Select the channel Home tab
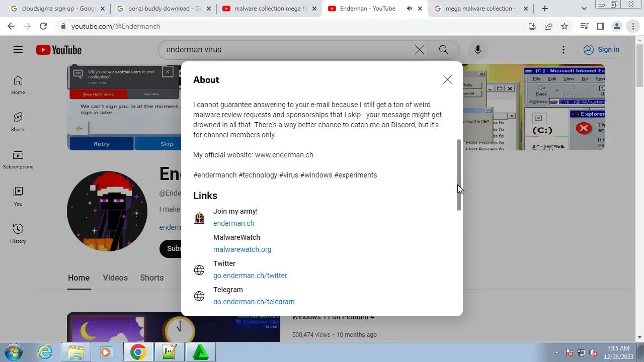Screen dimensions: 644x362 point(78,278)
